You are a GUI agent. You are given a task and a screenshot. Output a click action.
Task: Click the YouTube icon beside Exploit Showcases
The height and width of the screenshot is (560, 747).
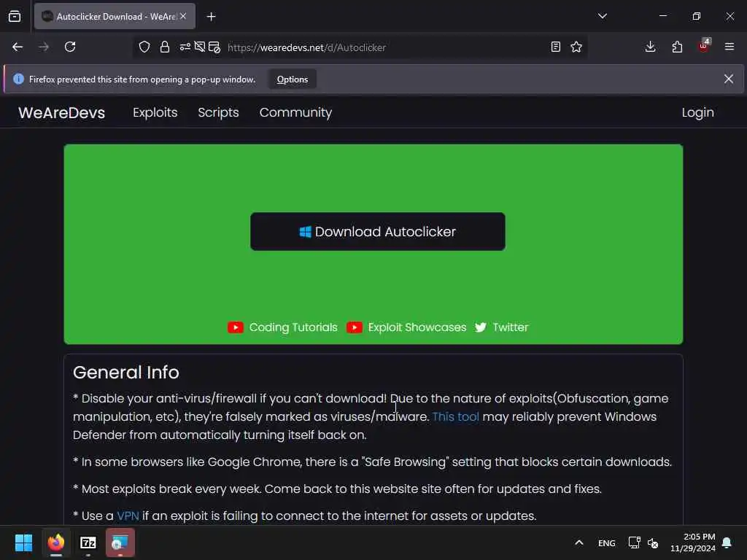pos(354,327)
